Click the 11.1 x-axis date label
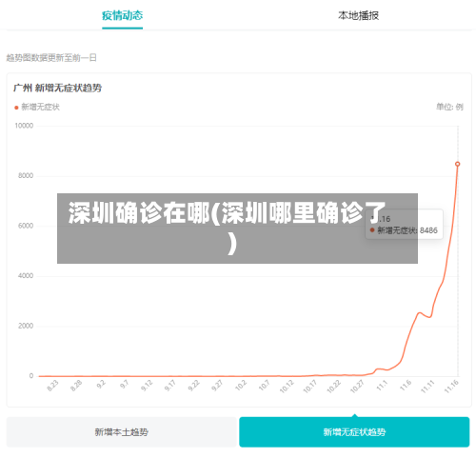The image size is (476, 458). [382, 386]
